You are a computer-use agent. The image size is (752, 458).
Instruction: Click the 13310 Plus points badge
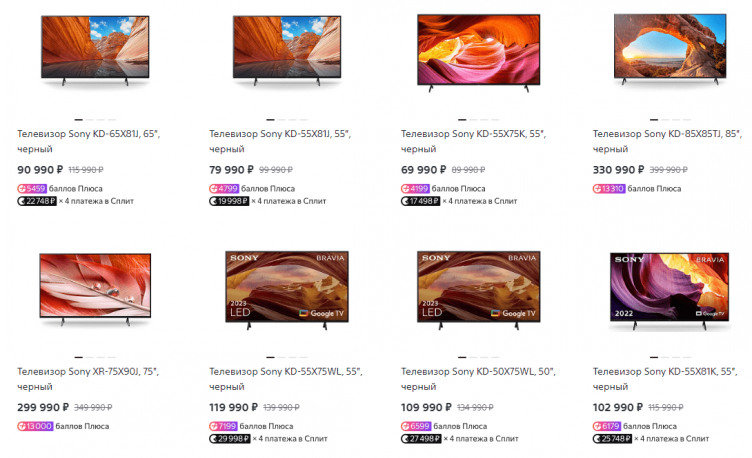click(x=609, y=188)
